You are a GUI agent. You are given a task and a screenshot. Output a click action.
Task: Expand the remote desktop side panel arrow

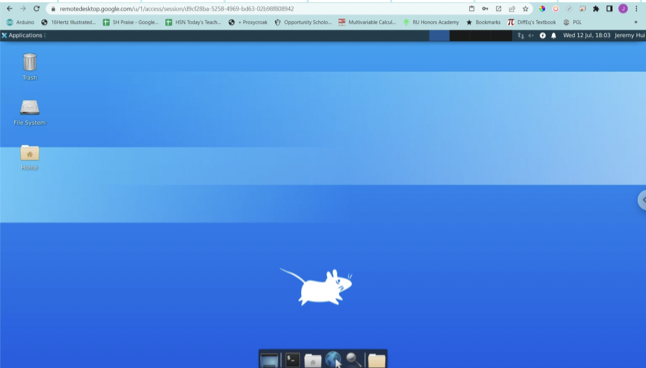tap(642, 200)
